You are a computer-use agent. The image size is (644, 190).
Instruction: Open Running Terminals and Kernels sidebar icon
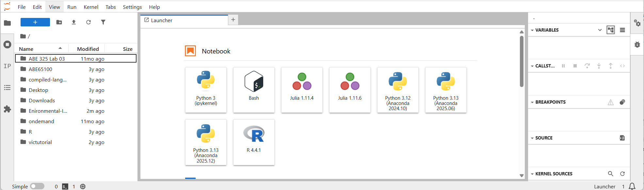pyautogui.click(x=7, y=44)
